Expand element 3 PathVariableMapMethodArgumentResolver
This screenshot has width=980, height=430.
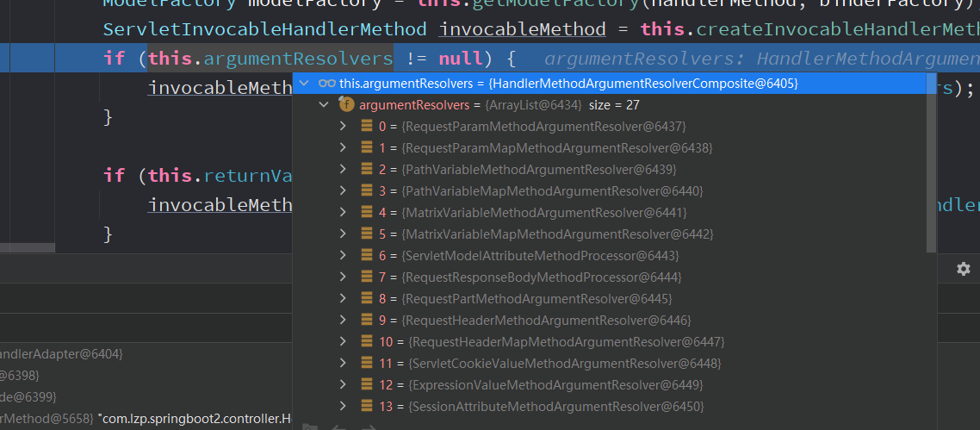[343, 190]
